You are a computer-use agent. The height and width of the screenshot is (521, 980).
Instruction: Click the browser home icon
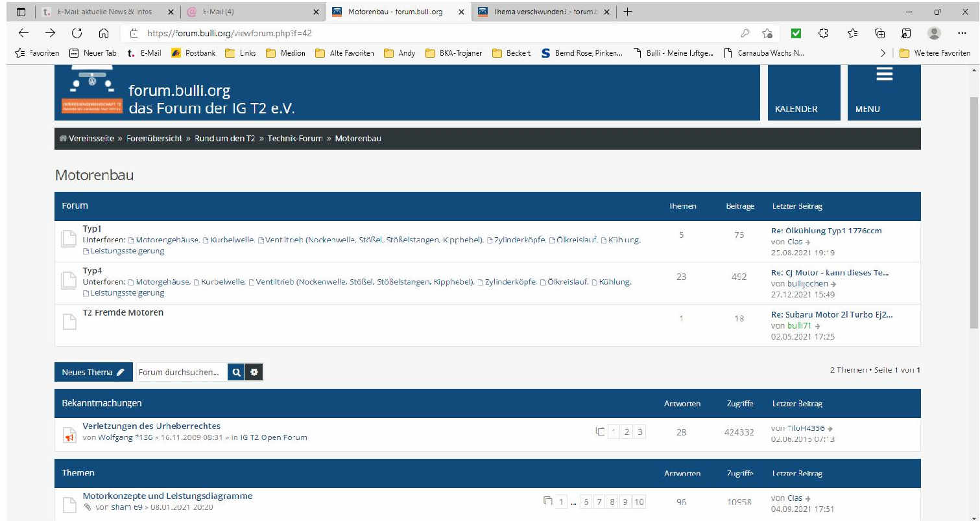click(103, 33)
